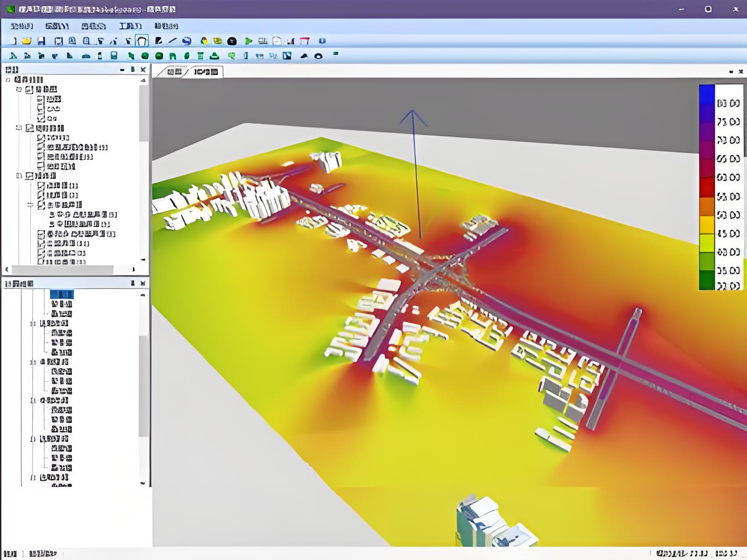Viewport: 747px width, 560px height.
Task: Switch to the first tab above the 3D view
Action: point(174,72)
